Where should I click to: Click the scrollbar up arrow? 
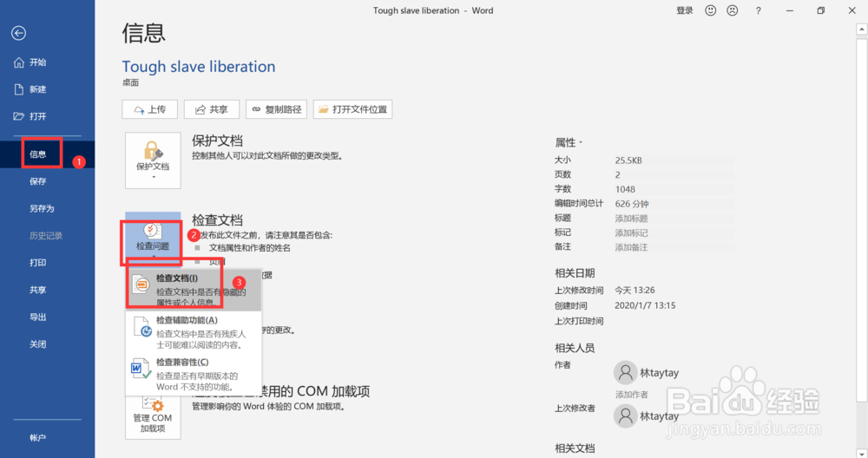(862, 29)
